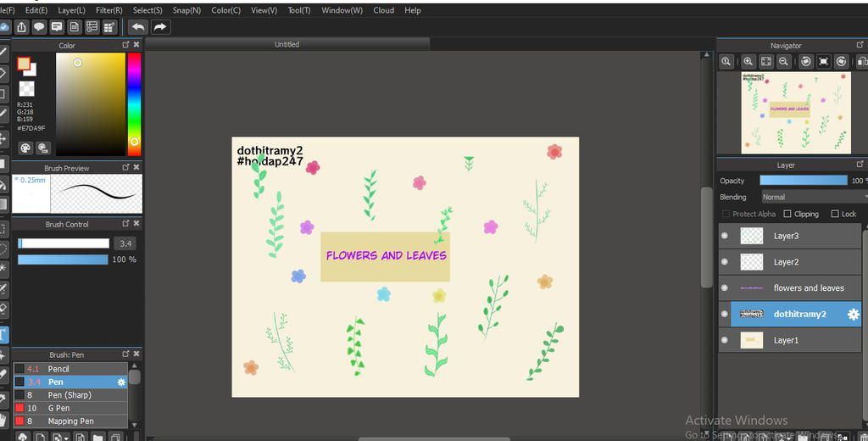This screenshot has width=868, height=441.
Task: Click the foreground color swatch
Action: [x=23, y=64]
